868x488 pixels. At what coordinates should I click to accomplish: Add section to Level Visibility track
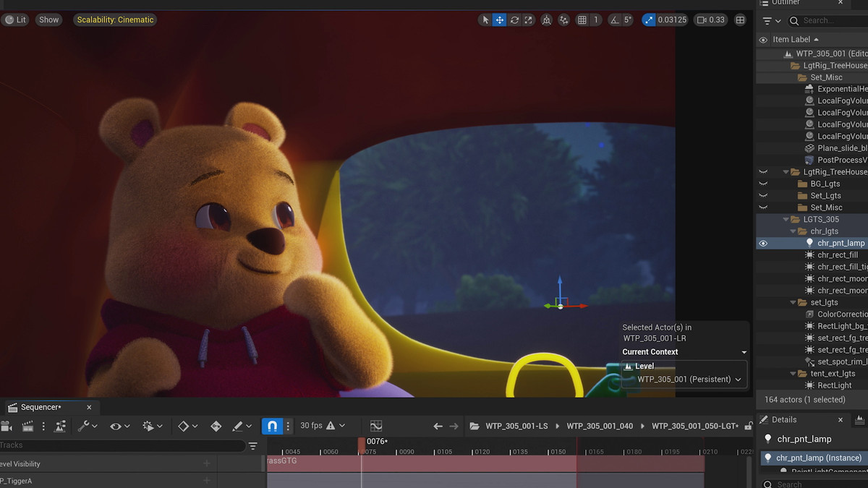[207, 463]
